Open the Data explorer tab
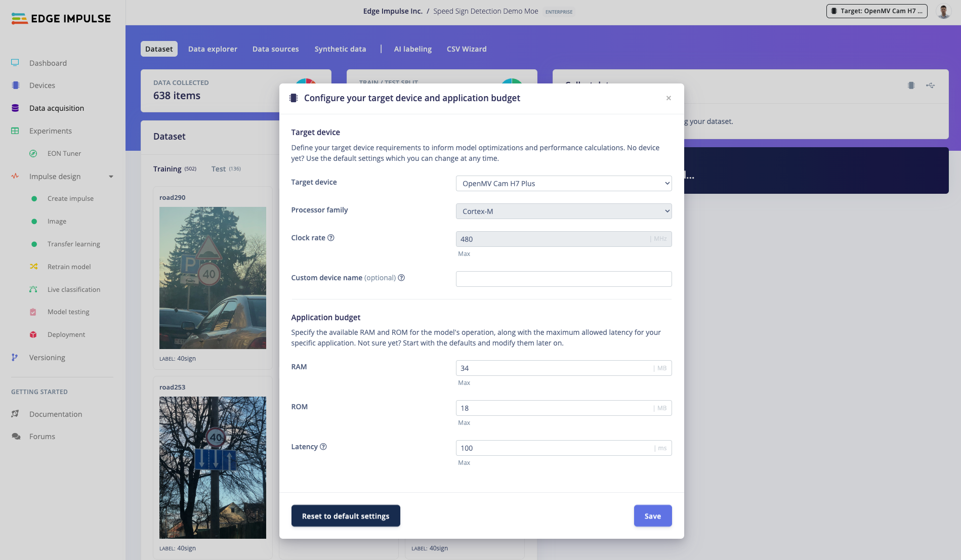The image size is (961, 560). [213, 49]
